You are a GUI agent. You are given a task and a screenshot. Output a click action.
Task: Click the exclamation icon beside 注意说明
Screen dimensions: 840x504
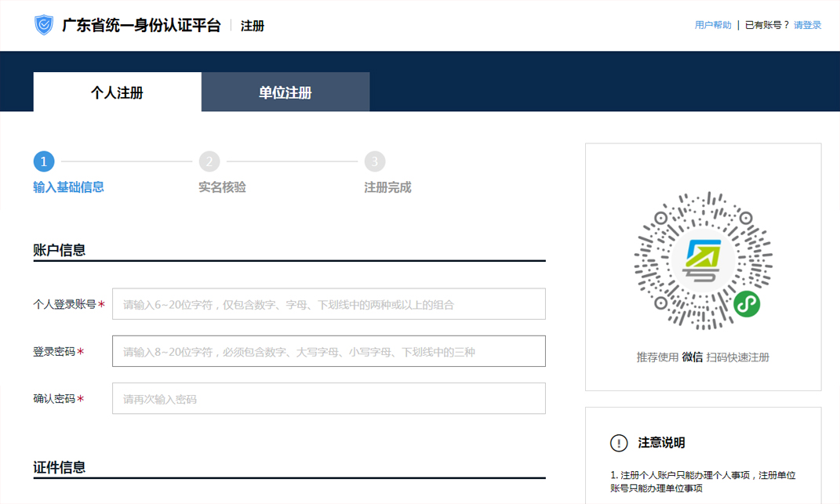(619, 443)
